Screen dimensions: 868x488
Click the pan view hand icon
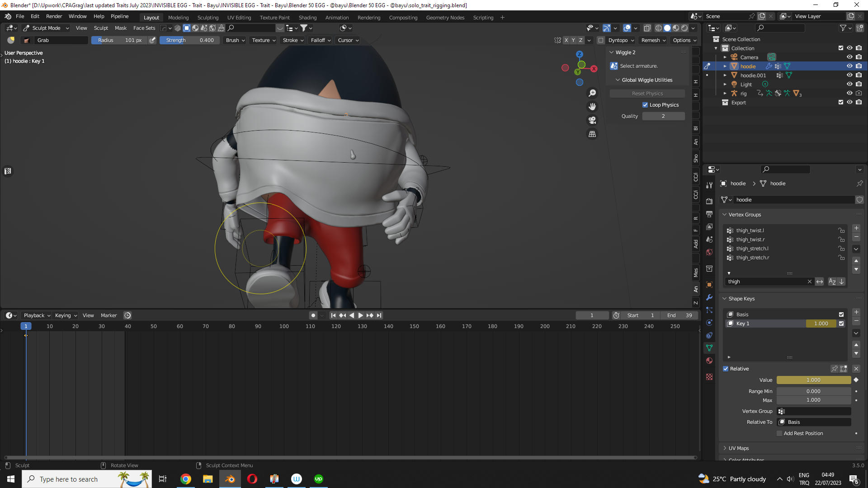pyautogui.click(x=592, y=107)
